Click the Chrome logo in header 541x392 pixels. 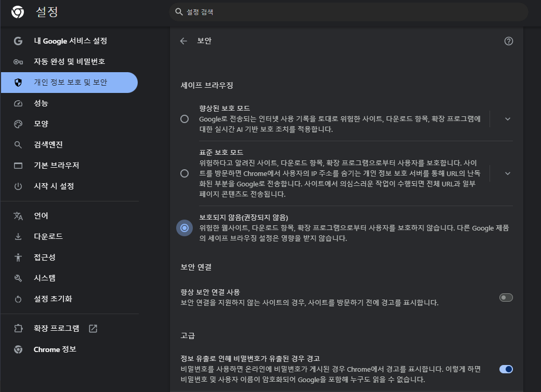[18, 12]
